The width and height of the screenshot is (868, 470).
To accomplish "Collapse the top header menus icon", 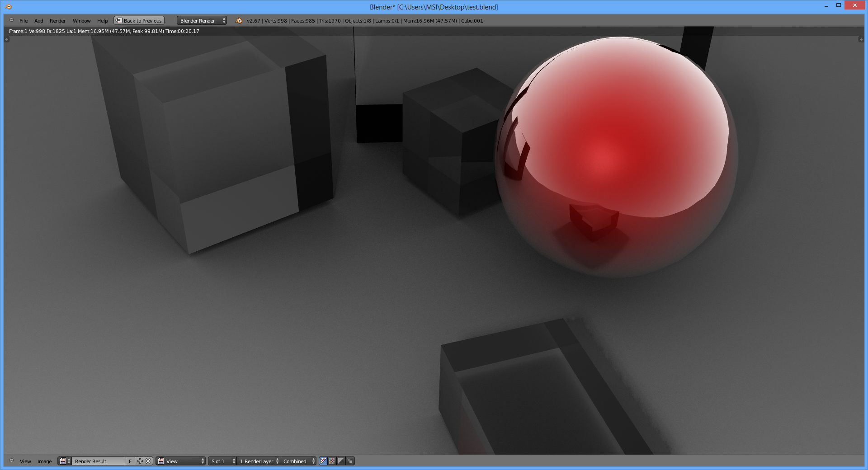I will click(x=11, y=20).
